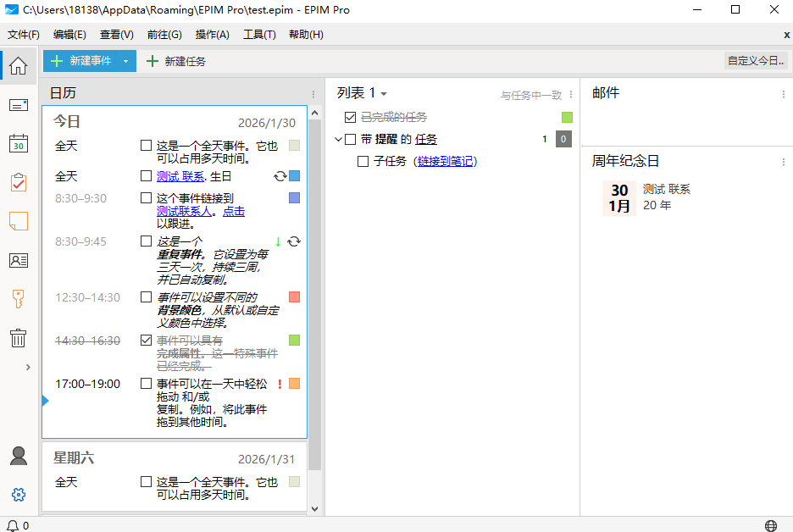
Task: Click the calendar scrollbar down arrow
Action: click(314, 509)
